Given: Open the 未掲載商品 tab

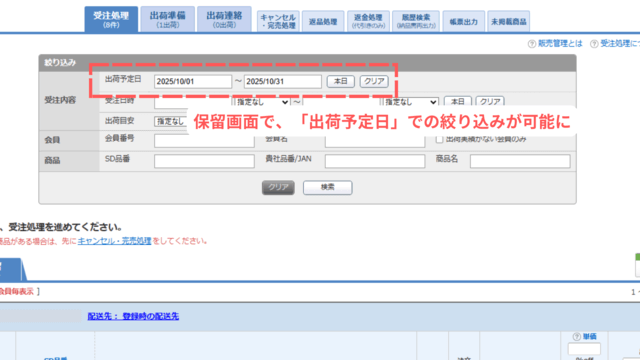Looking at the screenshot, I should tap(509, 21).
